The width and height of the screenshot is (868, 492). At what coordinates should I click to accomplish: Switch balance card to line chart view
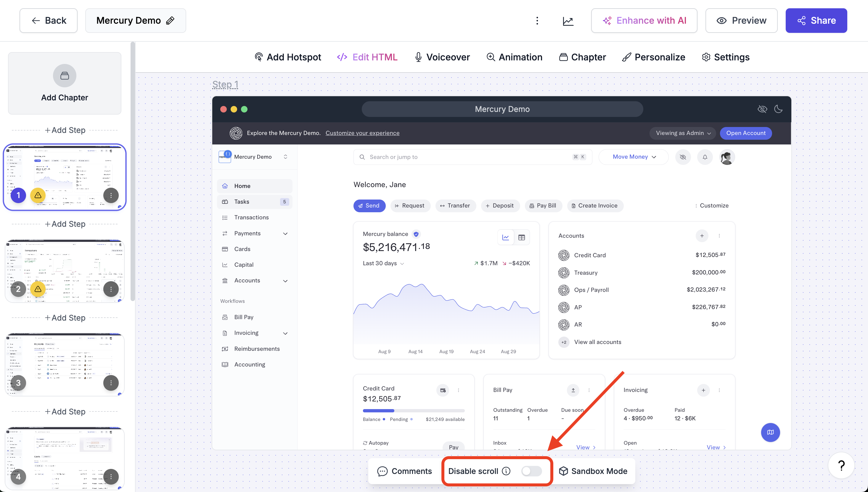coord(506,237)
